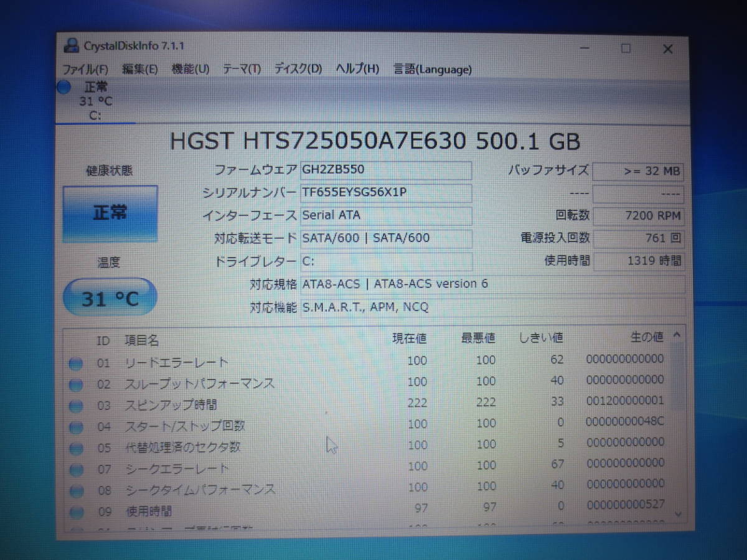
Task: Open the ディスク(D) menu
Action: pyautogui.click(x=298, y=69)
